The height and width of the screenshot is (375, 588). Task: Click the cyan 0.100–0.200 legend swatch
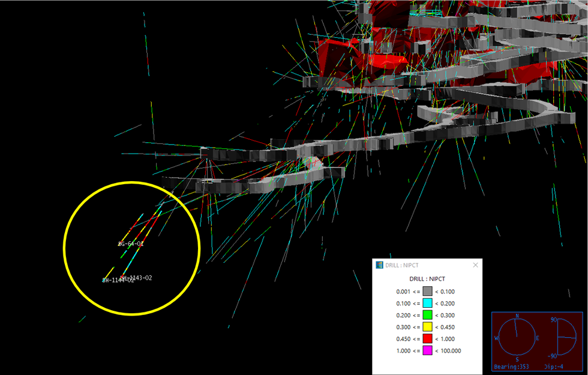427,303
